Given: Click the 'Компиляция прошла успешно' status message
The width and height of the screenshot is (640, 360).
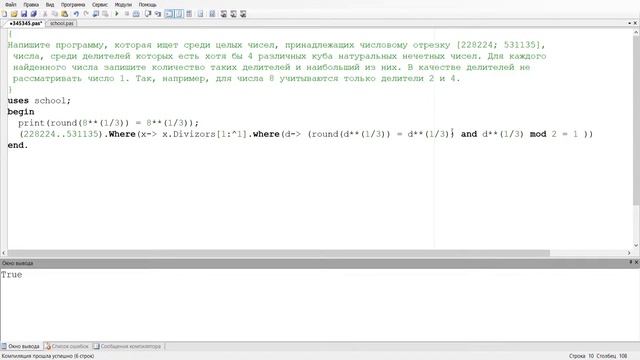Looking at the screenshot, I should click(48, 356).
